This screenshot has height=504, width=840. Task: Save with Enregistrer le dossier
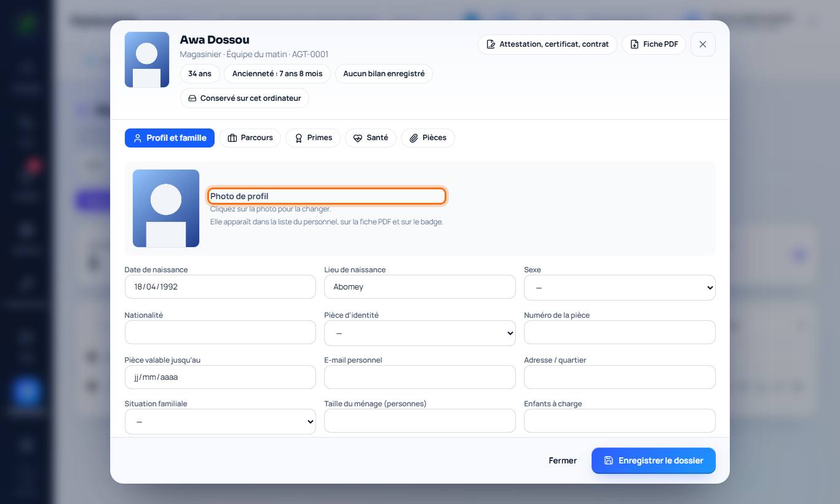(x=654, y=460)
